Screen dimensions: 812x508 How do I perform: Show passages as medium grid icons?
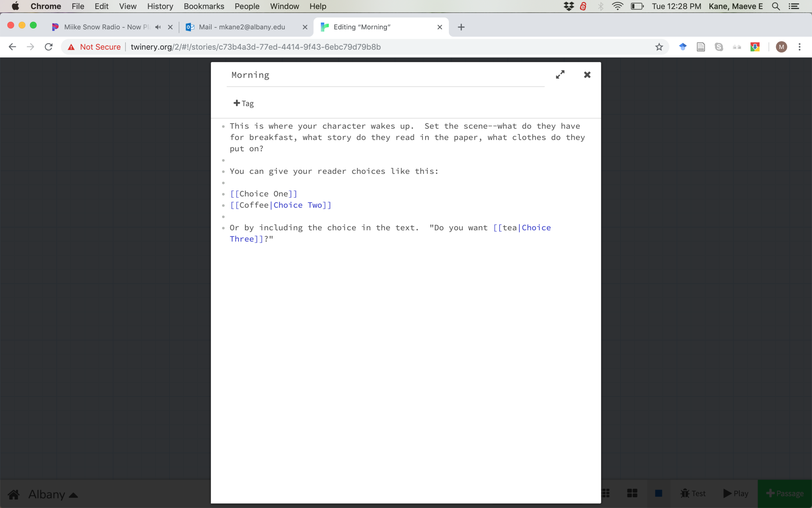pos(632,493)
